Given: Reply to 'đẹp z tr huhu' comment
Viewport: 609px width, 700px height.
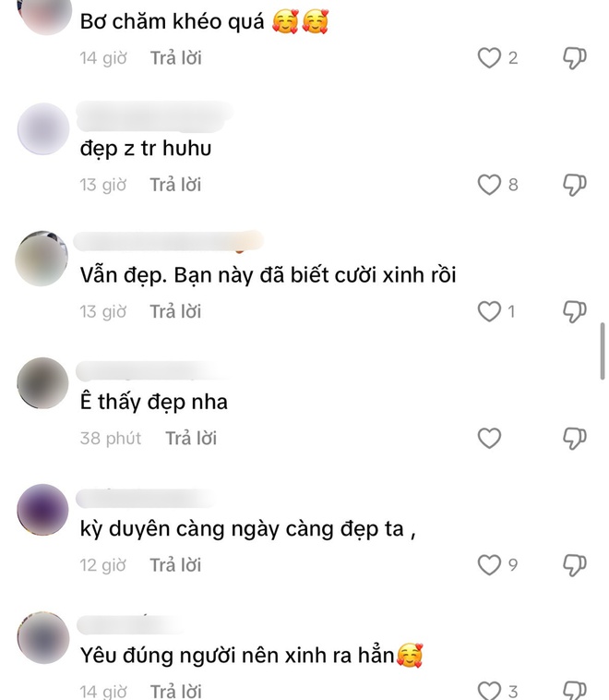Looking at the screenshot, I should (x=176, y=185).
